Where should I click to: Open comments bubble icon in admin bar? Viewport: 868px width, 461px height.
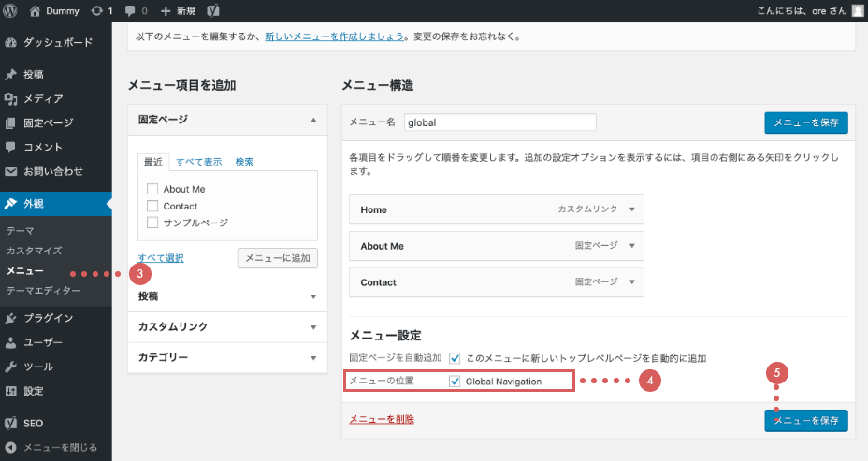tap(135, 11)
